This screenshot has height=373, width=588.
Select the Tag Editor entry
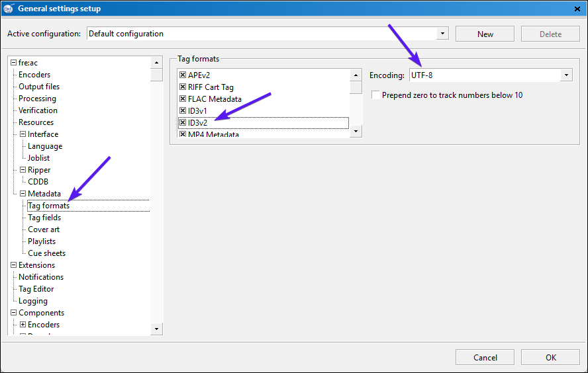pyautogui.click(x=36, y=289)
